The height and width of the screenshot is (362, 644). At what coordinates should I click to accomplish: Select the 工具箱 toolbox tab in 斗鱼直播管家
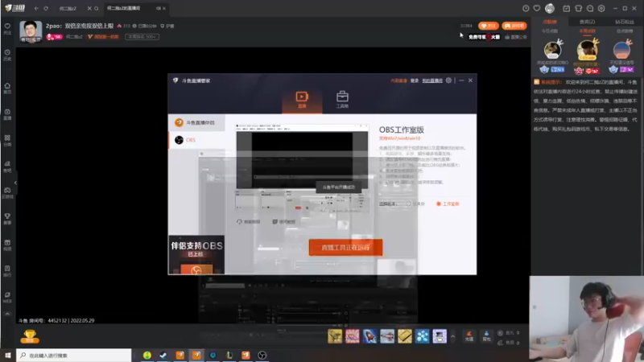pyautogui.click(x=342, y=100)
